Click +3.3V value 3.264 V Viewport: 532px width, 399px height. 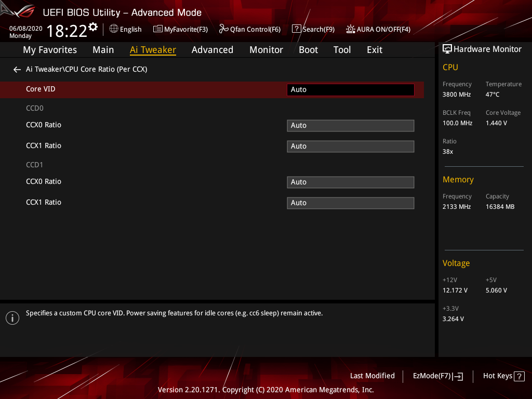[453, 319]
